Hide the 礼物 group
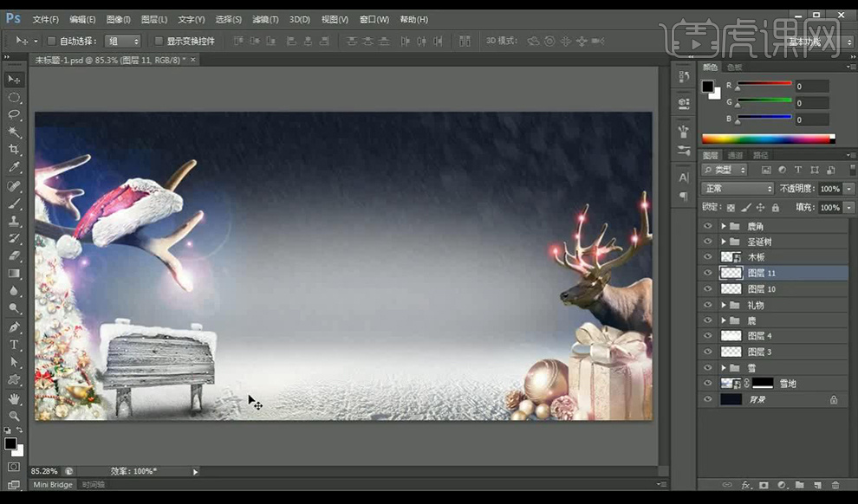The height and width of the screenshot is (504, 858). click(x=708, y=305)
